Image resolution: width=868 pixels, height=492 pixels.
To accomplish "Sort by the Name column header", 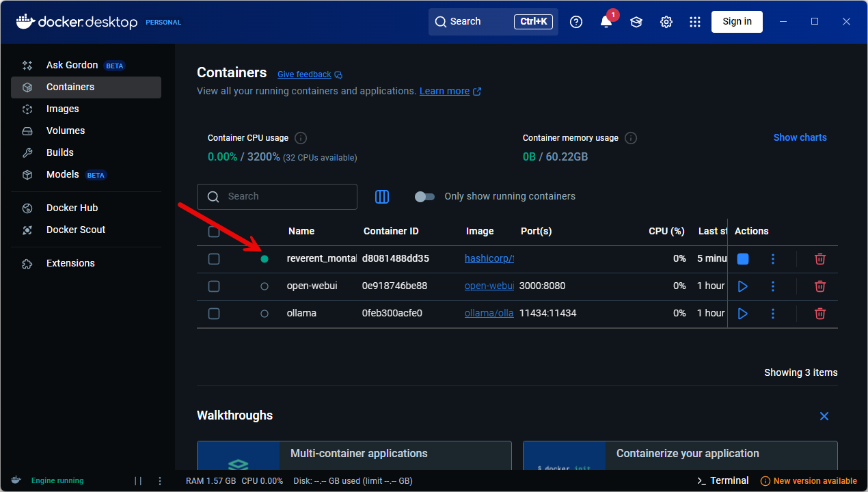I will (301, 232).
